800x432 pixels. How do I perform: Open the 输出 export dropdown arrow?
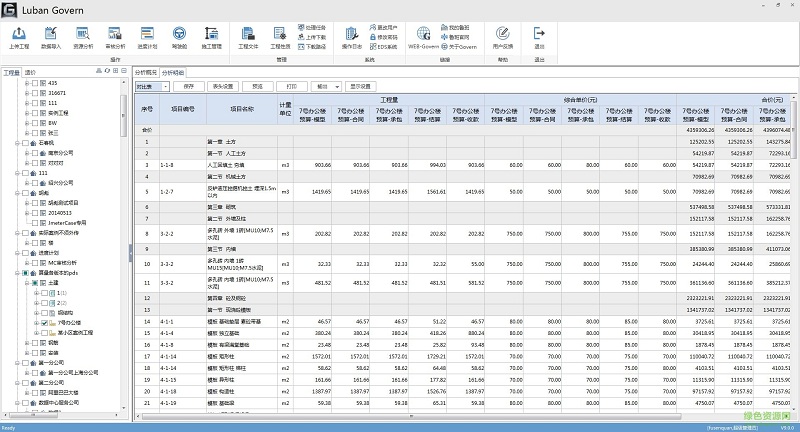(x=336, y=87)
